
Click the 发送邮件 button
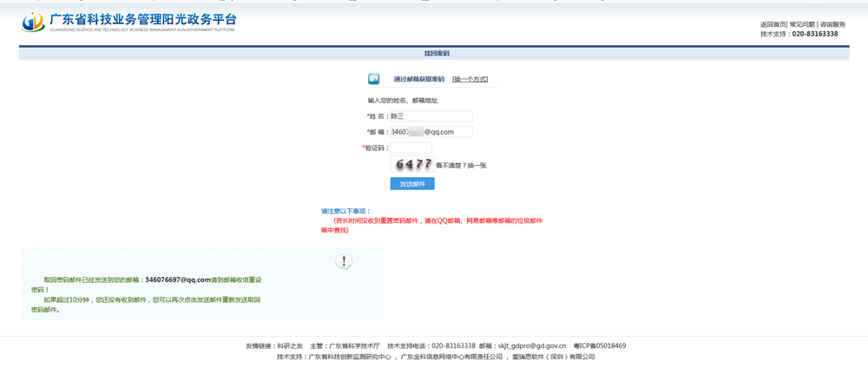(412, 184)
